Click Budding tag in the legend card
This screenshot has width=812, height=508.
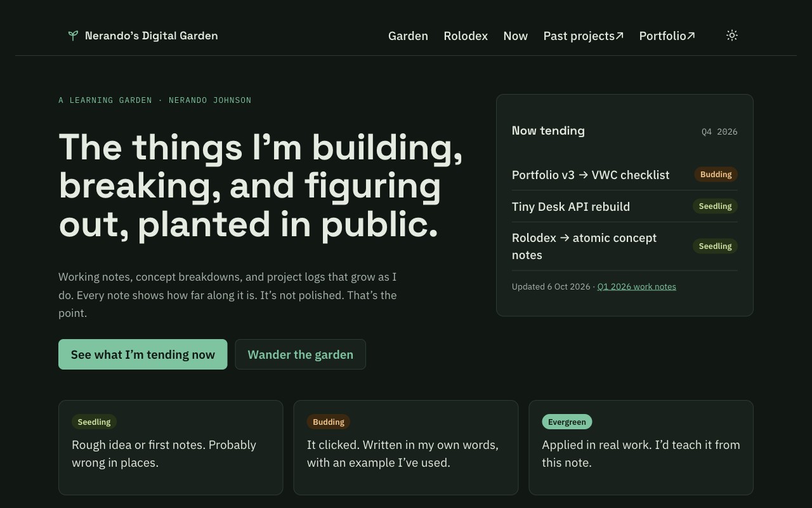(x=329, y=422)
